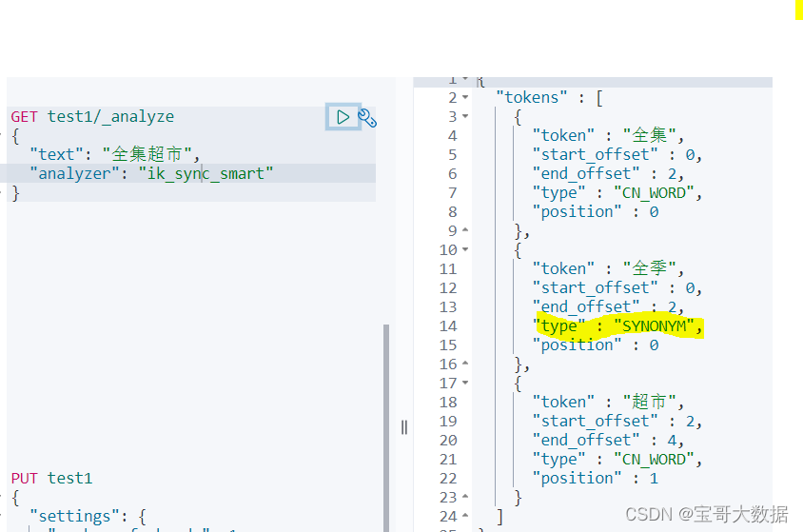
Task: Fold the array end at line 24
Action: tap(465, 516)
